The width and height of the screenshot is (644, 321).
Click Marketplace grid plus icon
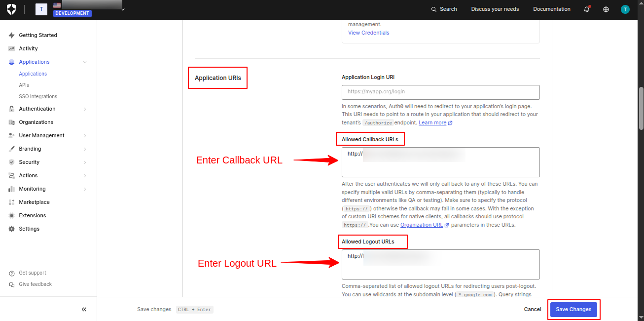[x=12, y=202]
